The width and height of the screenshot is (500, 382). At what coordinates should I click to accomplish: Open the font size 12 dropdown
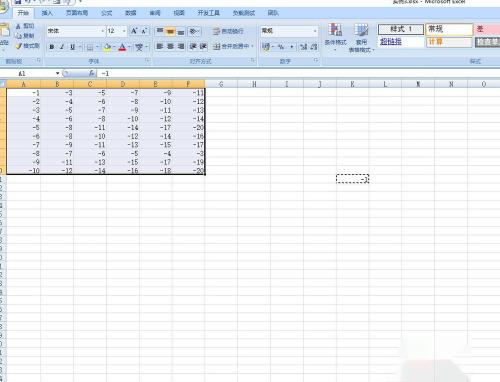(x=124, y=31)
